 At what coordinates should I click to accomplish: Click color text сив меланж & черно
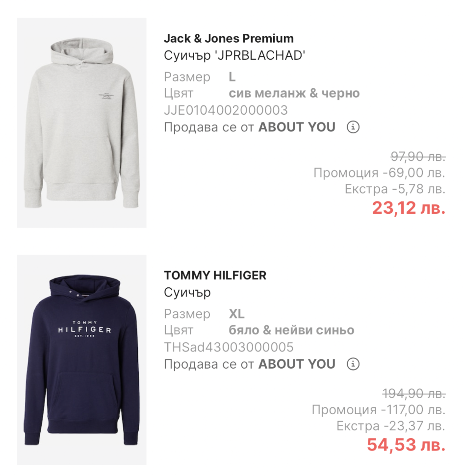coord(294,93)
